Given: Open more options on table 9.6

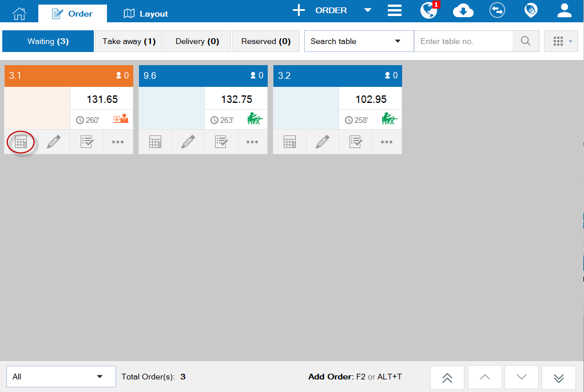Looking at the screenshot, I should click(252, 142).
